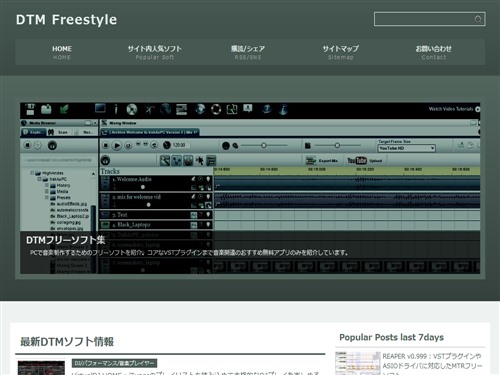The image size is (500, 375).
Task: Click into the site search input field
Action: click(424, 19)
